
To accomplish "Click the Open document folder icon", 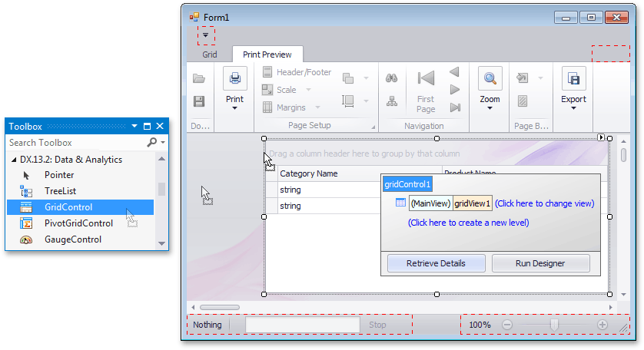I will [199, 78].
